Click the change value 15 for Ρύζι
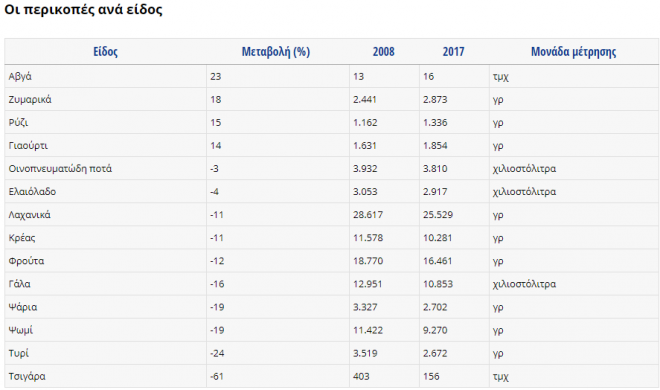 pyautogui.click(x=216, y=123)
